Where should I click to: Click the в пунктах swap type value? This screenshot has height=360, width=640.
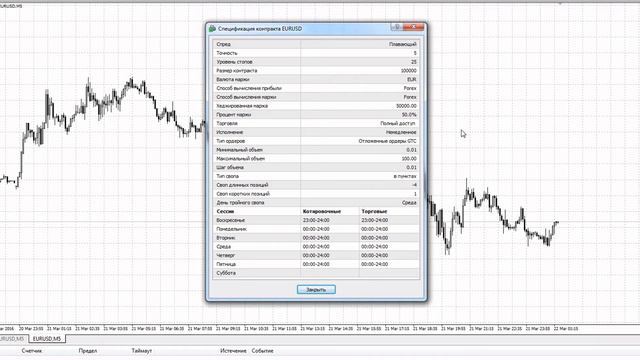pyautogui.click(x=405, y=176)
